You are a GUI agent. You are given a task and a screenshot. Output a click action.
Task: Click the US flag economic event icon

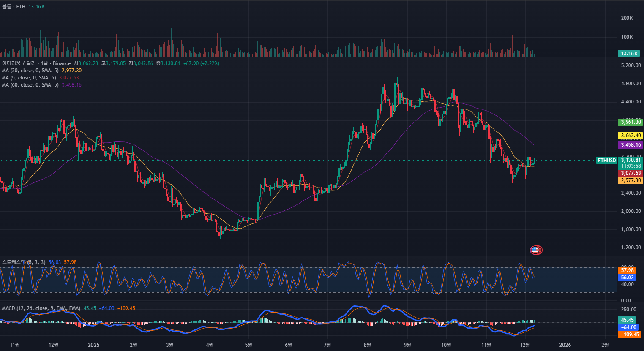click(x=535, y=250)
